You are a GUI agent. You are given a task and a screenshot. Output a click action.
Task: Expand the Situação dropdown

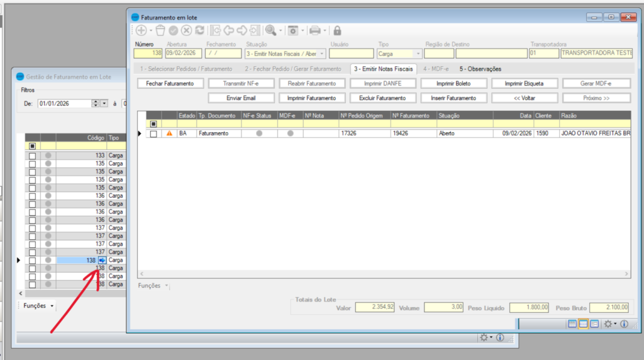[322, 54]
